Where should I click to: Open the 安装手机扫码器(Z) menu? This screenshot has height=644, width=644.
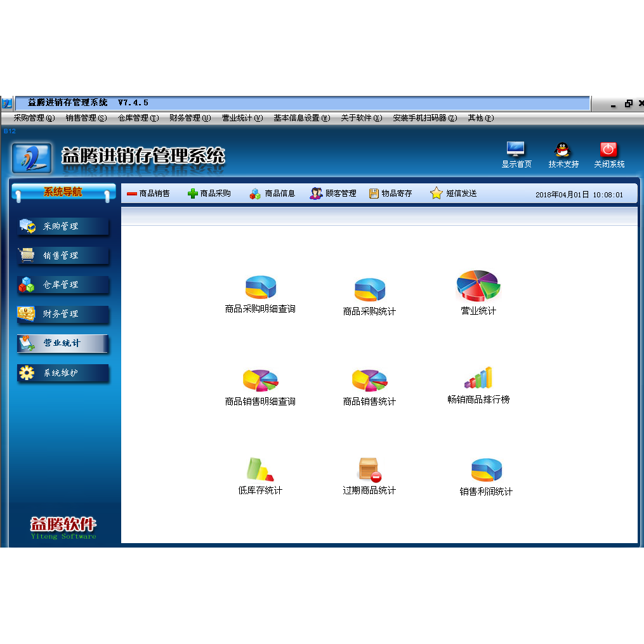tap(425, 118)
